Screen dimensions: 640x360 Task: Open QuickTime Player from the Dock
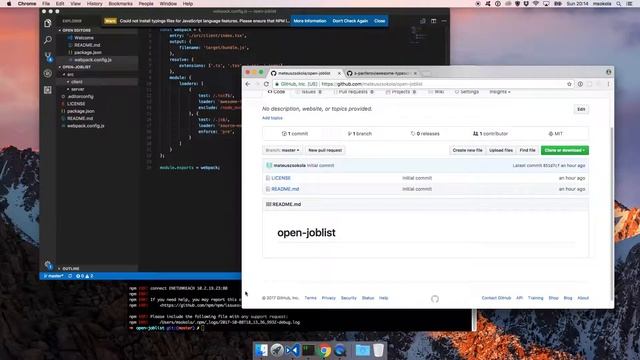pyautogui.click(x=340, y=350)
